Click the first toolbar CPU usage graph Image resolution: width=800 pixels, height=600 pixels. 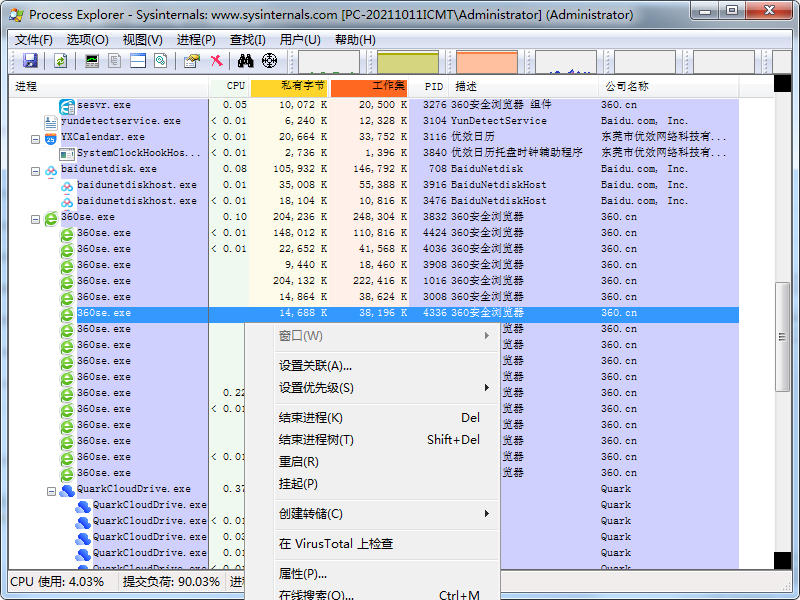[x=329, y=62]
